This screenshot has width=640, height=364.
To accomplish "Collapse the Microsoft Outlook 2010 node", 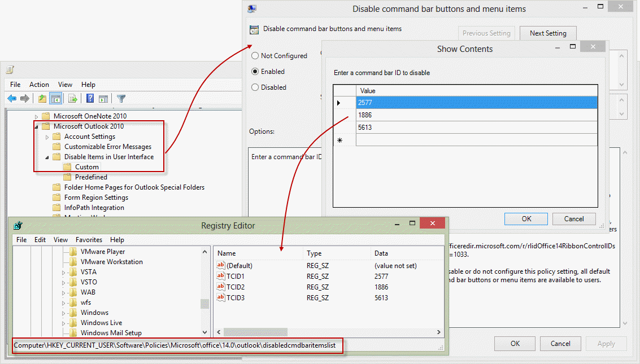I will coord(36,127).
